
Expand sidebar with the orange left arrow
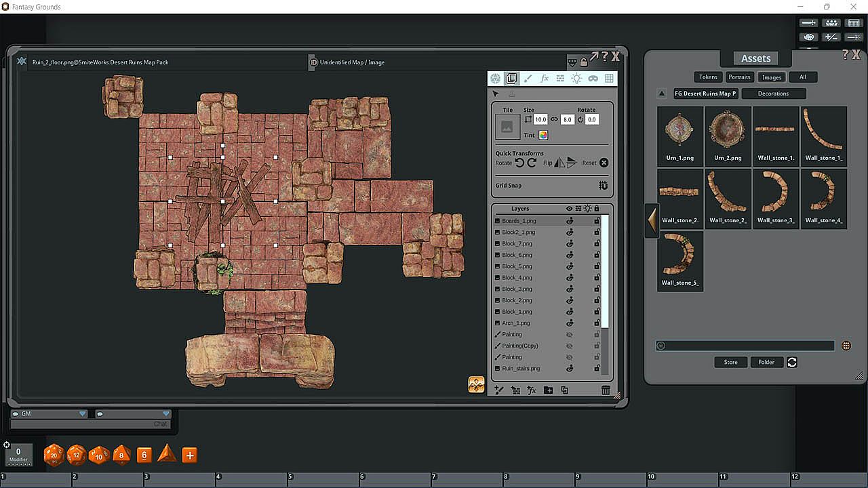(x=652, y=220)
